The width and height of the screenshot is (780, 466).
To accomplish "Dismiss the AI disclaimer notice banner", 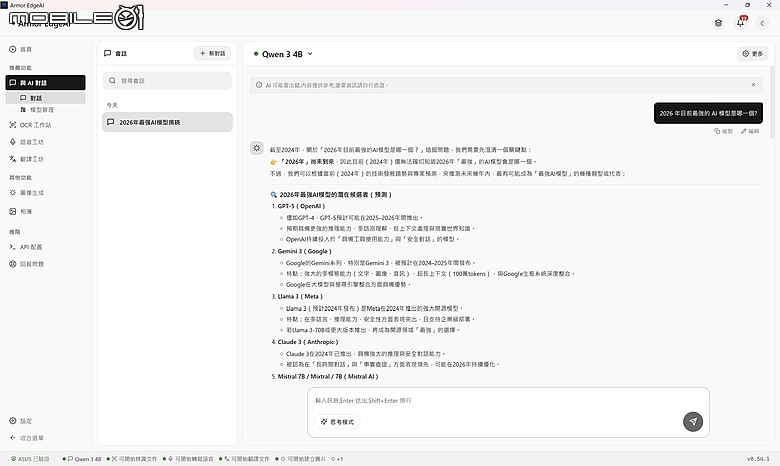I will point(753,85).
